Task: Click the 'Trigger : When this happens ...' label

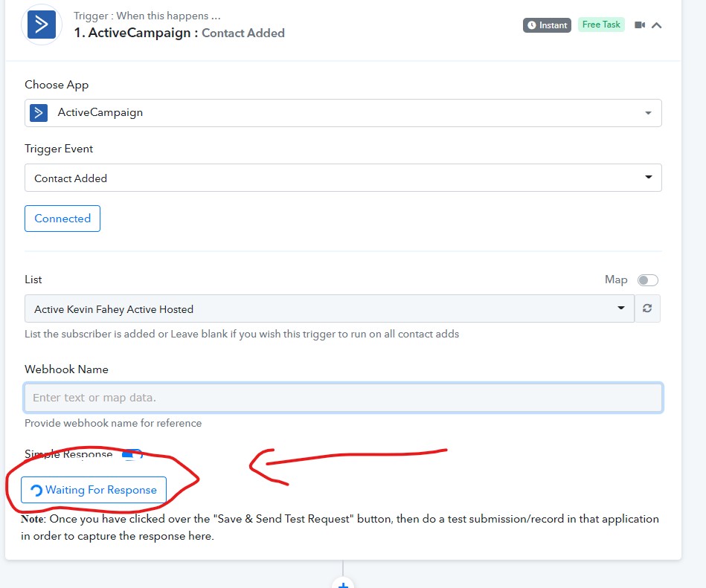Action: click(147, 16)
